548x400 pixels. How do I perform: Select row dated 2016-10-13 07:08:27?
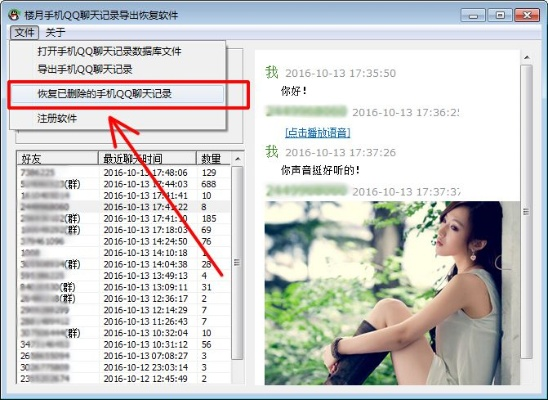click(124, 356)
